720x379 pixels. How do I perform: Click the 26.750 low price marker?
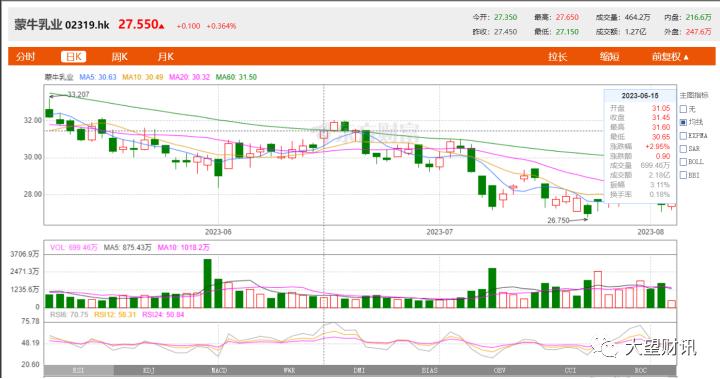[x=558, y=221]
